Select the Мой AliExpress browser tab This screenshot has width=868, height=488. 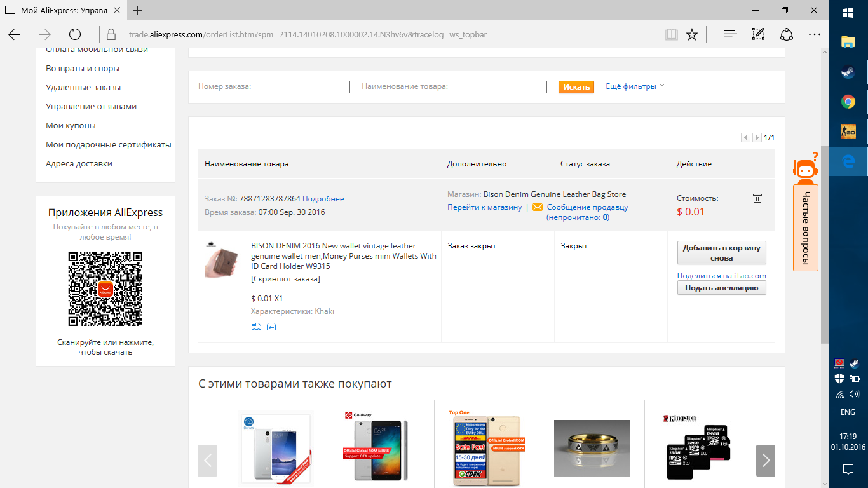click(x=64, y=10)
